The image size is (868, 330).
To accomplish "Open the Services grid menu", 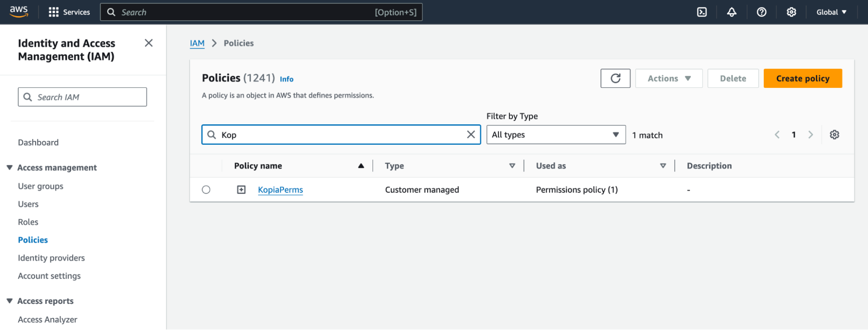I will 69,12.
